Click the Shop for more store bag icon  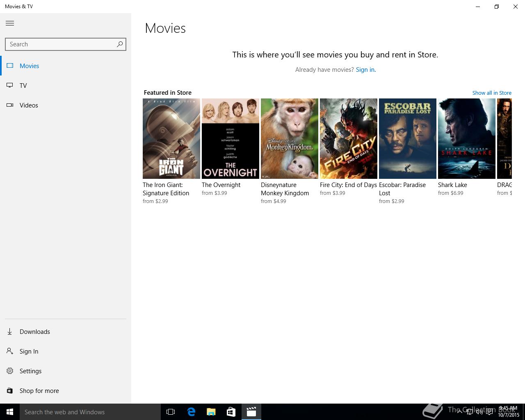10,390
